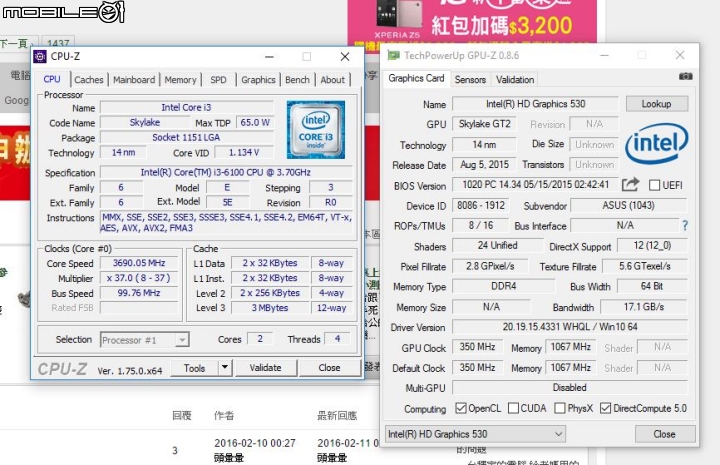The height and width of the screenshot is (465, 720).
Task: Click the Bandwidth value 17.1 GB/s
Action: point(644,307)
